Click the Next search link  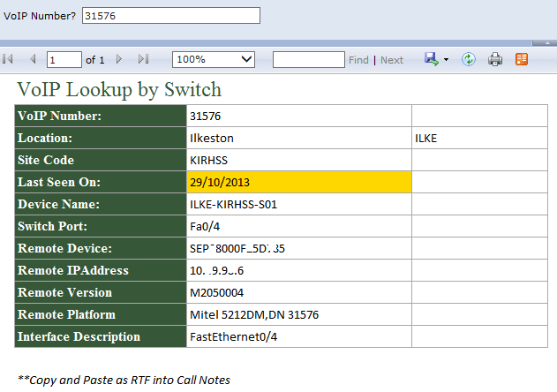tap(392, 60)
